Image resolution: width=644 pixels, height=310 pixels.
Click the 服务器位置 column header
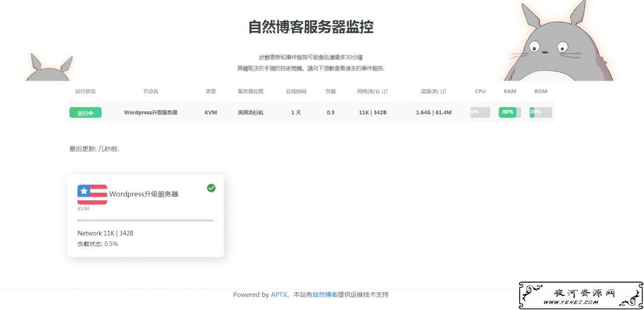(x=251, y=92)
